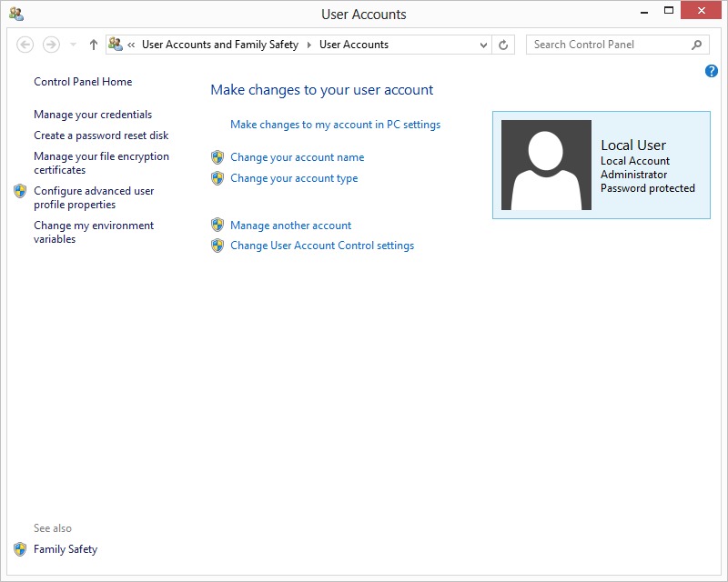
Task: Open Change User Account Control settings
Action: [322, 246]
